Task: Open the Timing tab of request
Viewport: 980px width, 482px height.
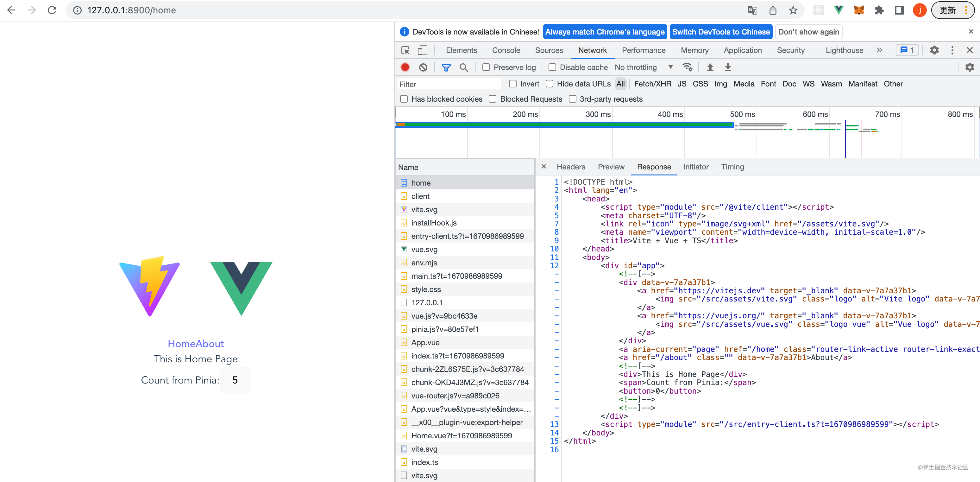Action: [x=732, y=167]
